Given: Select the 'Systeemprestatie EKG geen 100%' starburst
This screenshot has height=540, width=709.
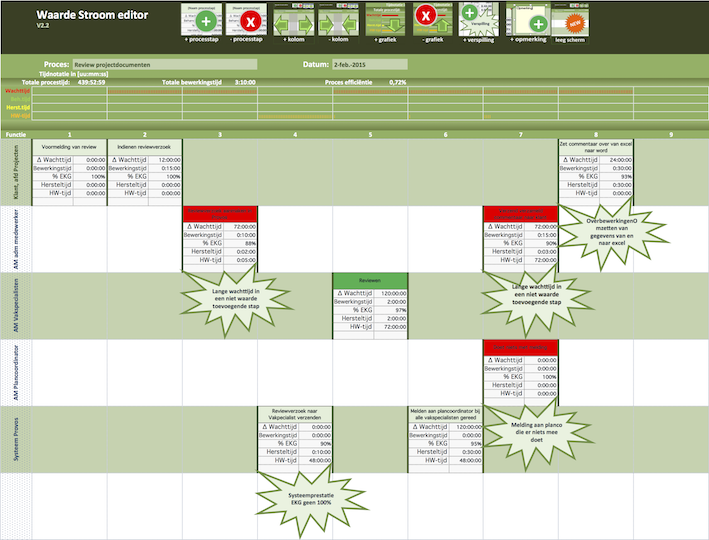Looking at the screenshot, I should (x=311, y=499).
